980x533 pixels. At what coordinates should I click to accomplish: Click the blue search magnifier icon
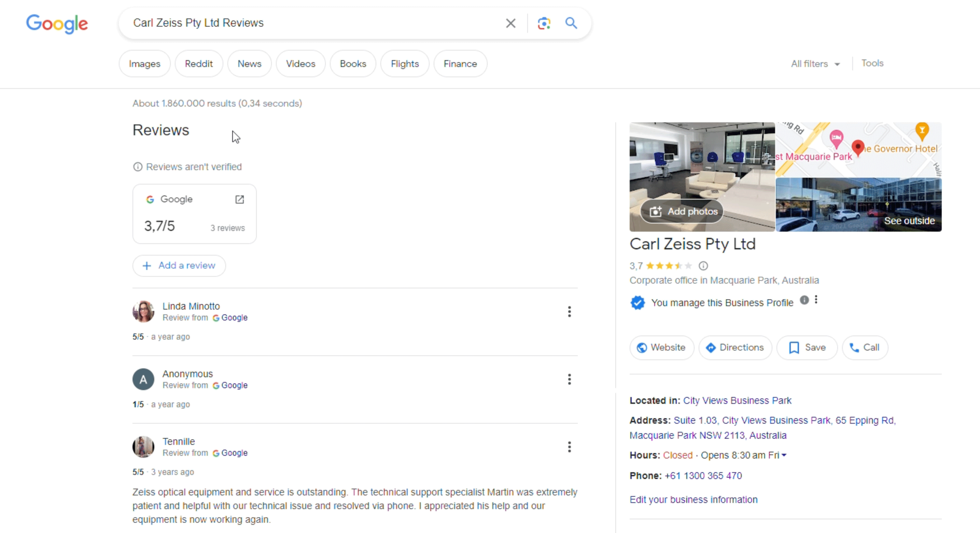(571, 23)
